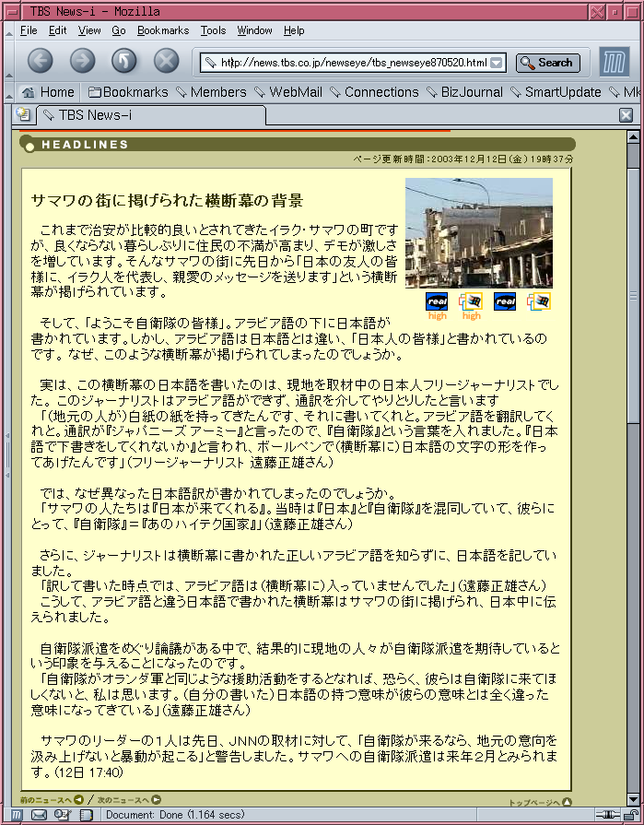
Task: Select the TBS News-i tab
Action: click(x=151, y=115)
